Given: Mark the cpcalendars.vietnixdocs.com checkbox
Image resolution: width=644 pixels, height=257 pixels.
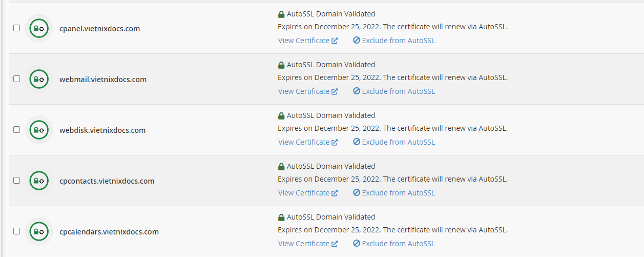Looking at the screenshot, I should click(16, 231).
